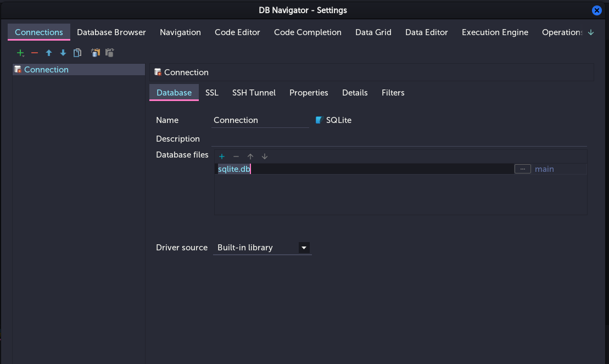
Task: Remove the selected connection with red minus
Action: click(35, 53)
